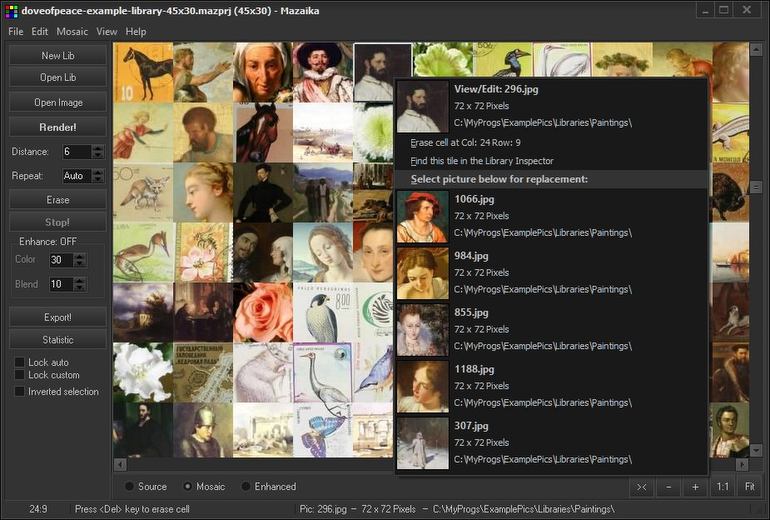Viewport: 770px width, 520px height.
Task: Click the white flower mosaic tile
Action: (143, 372)
